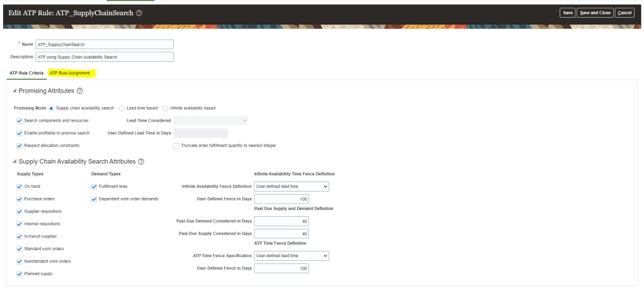Click Past-Due Demand Considered in Days field
The height and width of the screenshot is (288, 644).
tap(281, 221)
